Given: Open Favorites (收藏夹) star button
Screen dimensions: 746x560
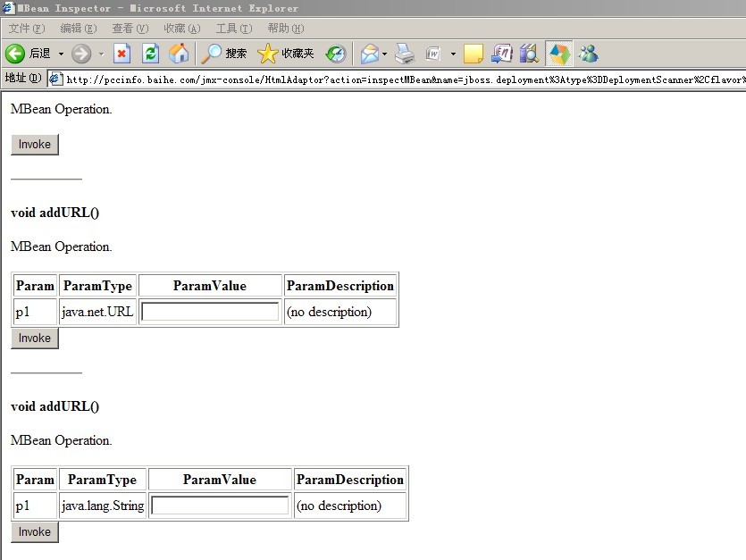Looking at the screenshot, I should point(286,54).
